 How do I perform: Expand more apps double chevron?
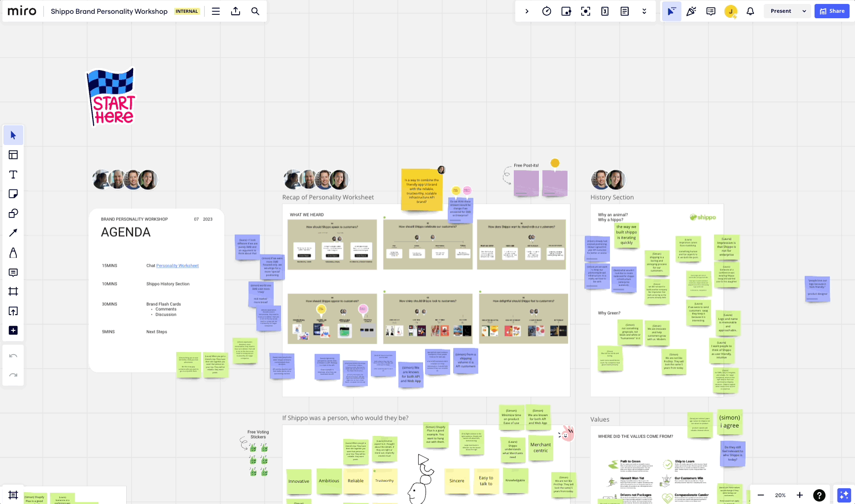click(x=644, y=11)
